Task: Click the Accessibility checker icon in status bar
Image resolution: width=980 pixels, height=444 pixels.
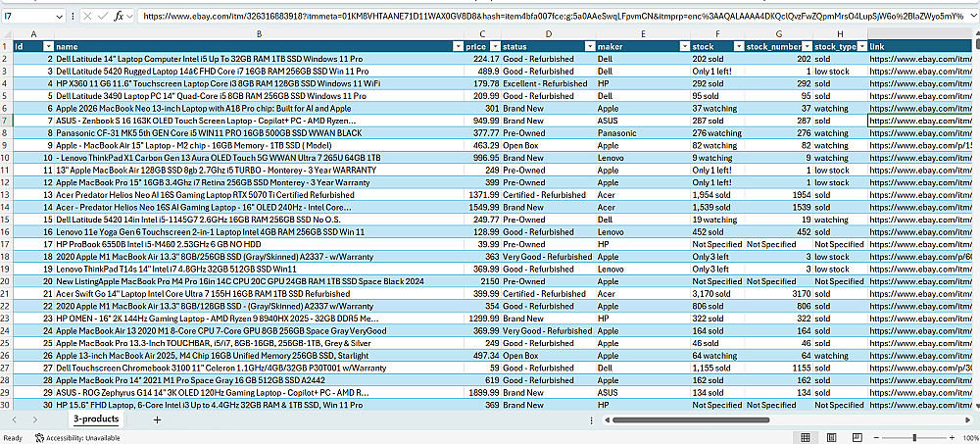Action: point(39,438)
